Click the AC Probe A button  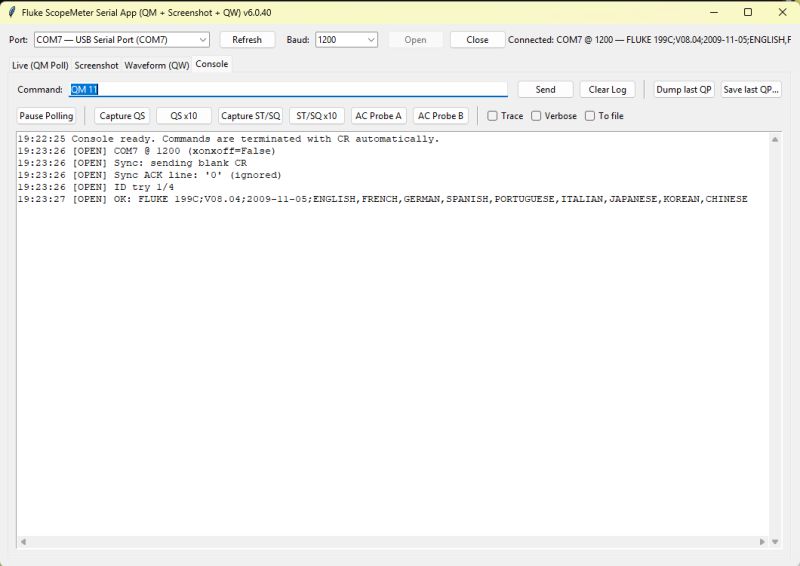coord(379,116)
